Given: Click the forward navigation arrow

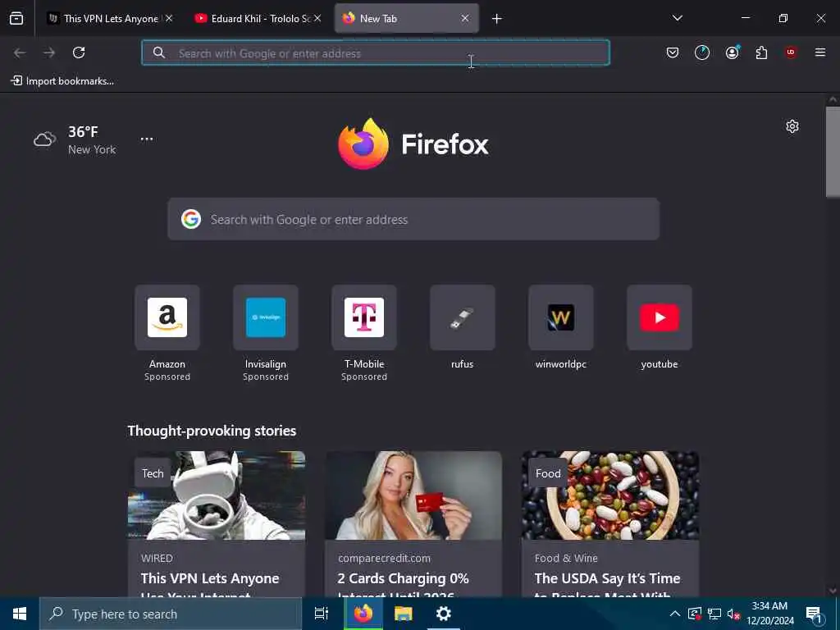Looking at the screenshot, I should [49, 52].
